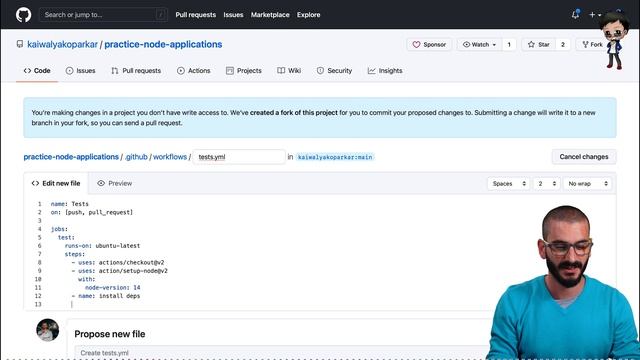Screen dimensions: 640x360
Task: Open the indent size 2 dropdown
Action: 547,184
